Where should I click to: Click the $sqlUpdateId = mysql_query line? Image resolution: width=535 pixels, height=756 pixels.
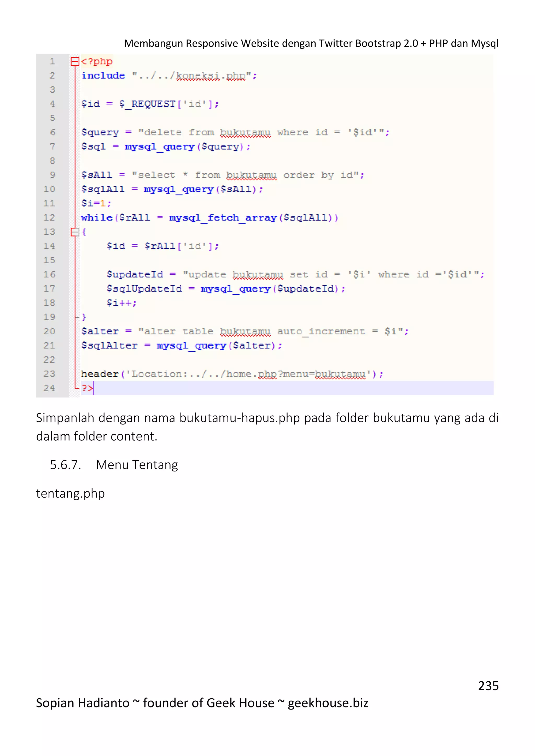(226, 289)
